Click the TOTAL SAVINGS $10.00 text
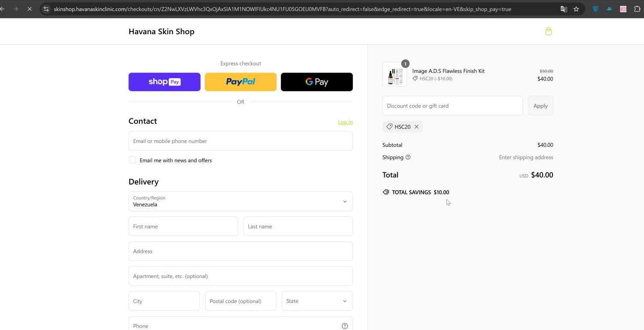This screenshot has width=644, height=330. tap(420, 192)
